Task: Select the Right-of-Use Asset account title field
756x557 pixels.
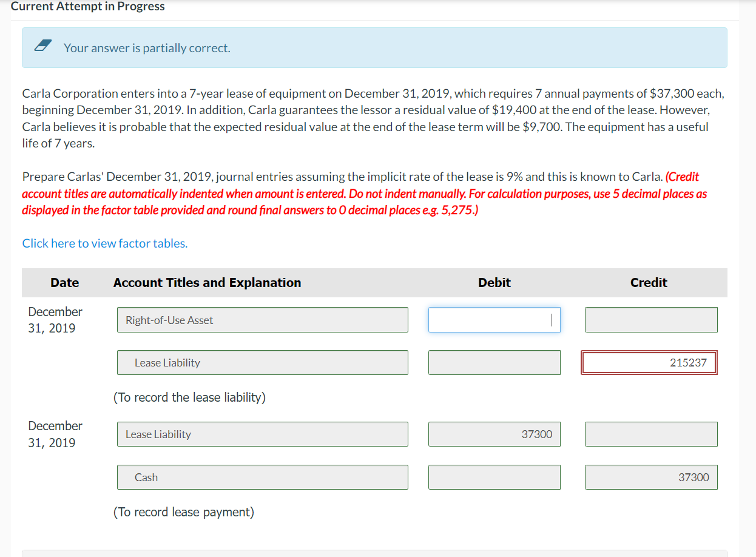Action: [x=263, y=320]
